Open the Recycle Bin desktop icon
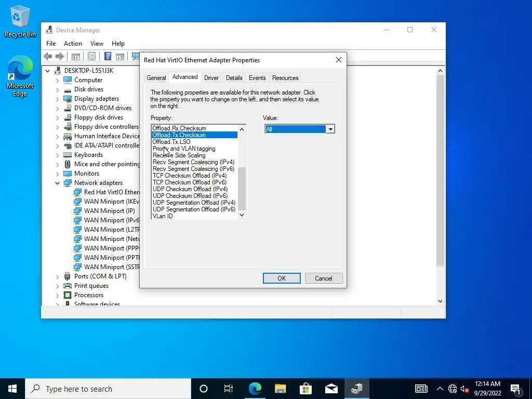Screen dimensions: 532x399 point(20,21)
